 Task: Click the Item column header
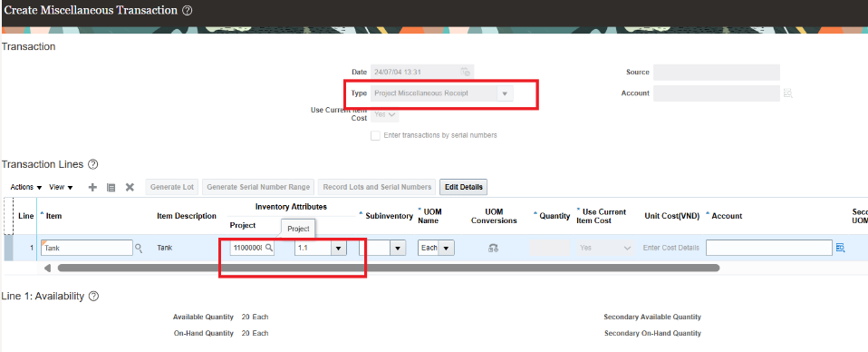(x=53, y=216)
